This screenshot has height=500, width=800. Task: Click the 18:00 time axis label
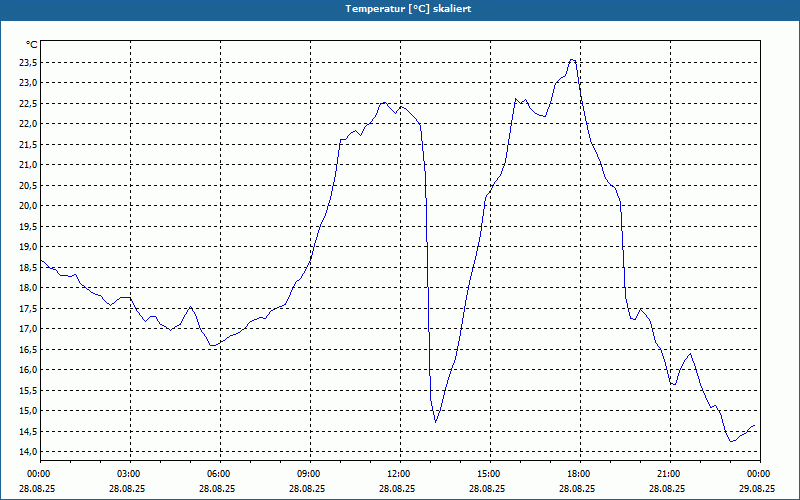[580, 474]
